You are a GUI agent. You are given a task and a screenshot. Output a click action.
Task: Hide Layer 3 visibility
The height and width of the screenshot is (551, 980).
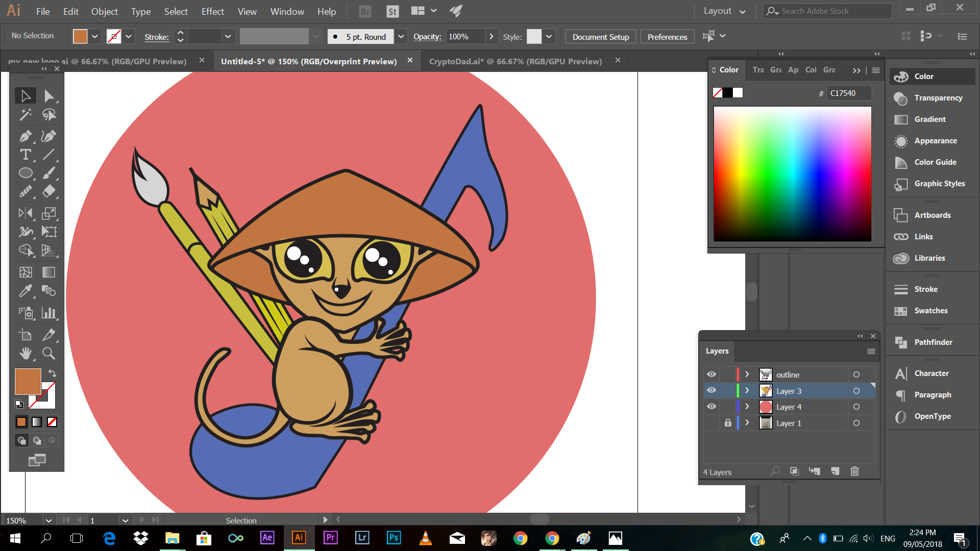(x=711, y=390)
